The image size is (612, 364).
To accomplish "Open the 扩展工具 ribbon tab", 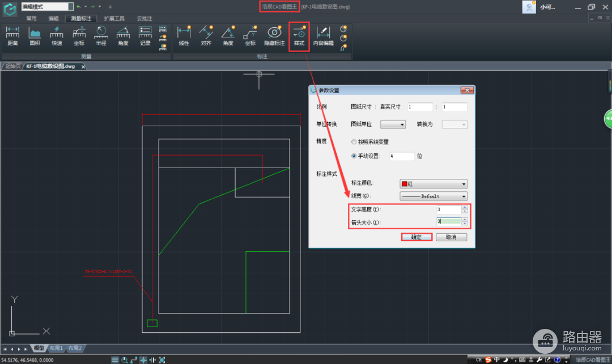I will pyautogui.click(x=114, y=18).
